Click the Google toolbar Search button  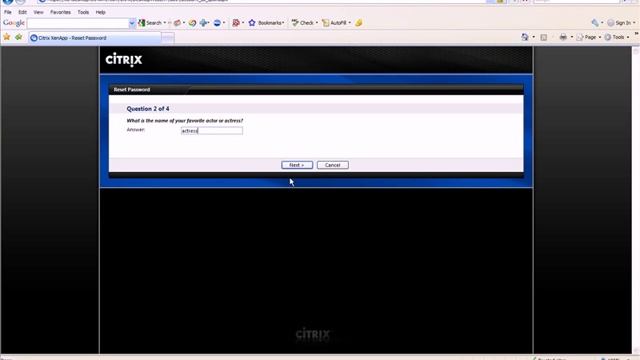150,23
